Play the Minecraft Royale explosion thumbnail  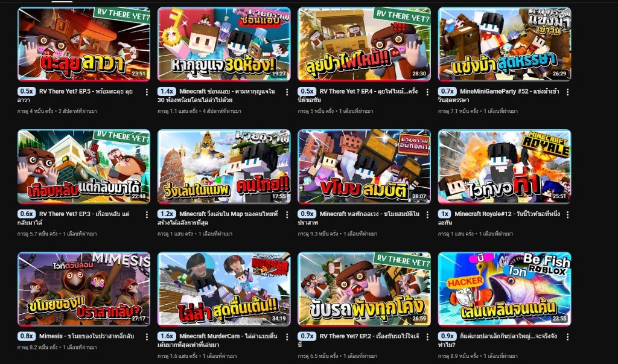tap(505, 167)
